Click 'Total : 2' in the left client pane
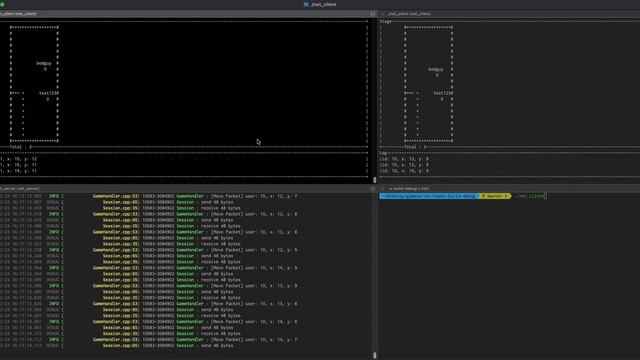 (x=20, y=147)
